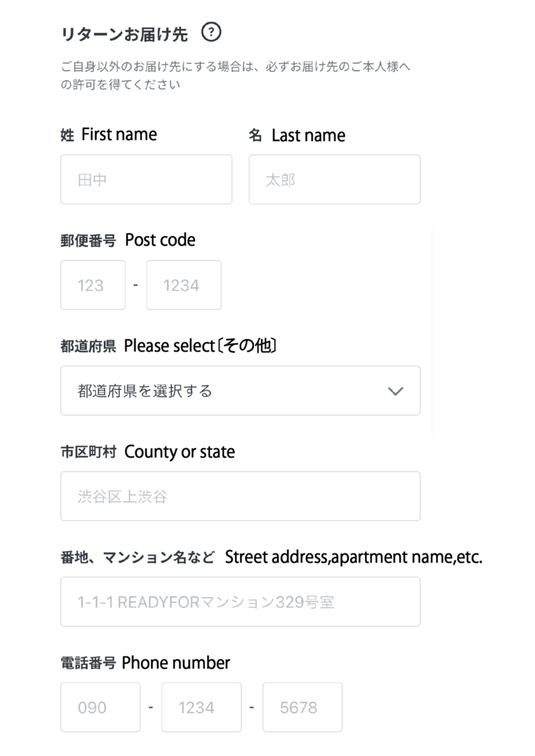Focus the first Post code box showing 123

(x=92, y=285)
